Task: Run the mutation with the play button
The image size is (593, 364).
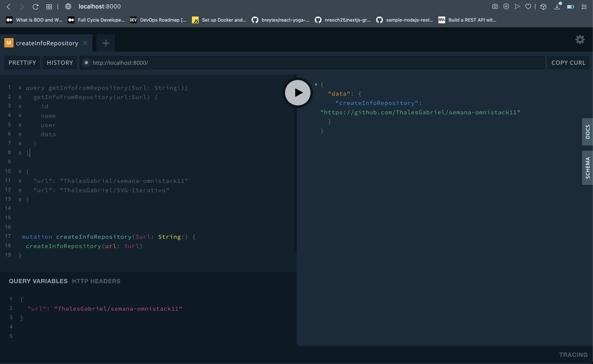Action: coord(298,92)
